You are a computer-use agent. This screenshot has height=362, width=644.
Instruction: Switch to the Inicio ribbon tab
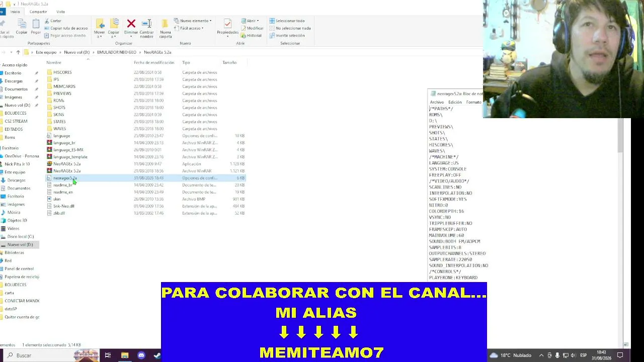click(15, 12)
